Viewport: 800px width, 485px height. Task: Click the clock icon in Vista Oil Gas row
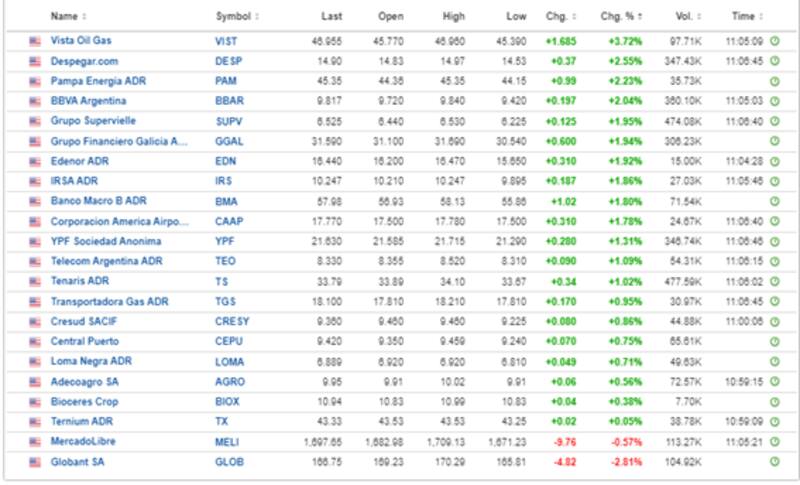point(774,41)
